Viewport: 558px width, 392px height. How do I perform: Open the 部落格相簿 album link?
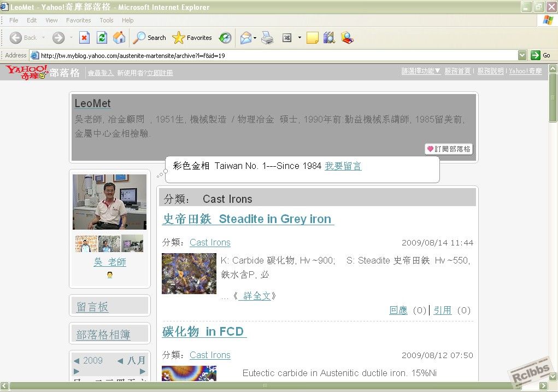(103, 335)
